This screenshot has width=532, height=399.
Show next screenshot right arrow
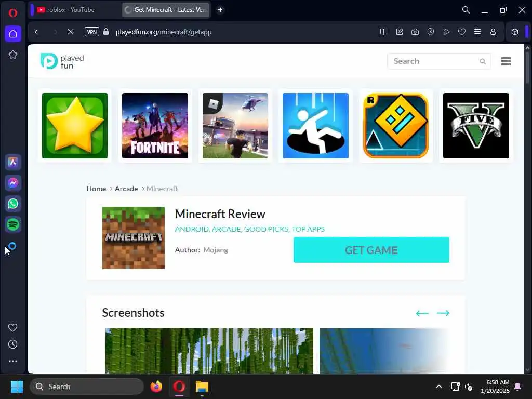[x=443, y=313]
